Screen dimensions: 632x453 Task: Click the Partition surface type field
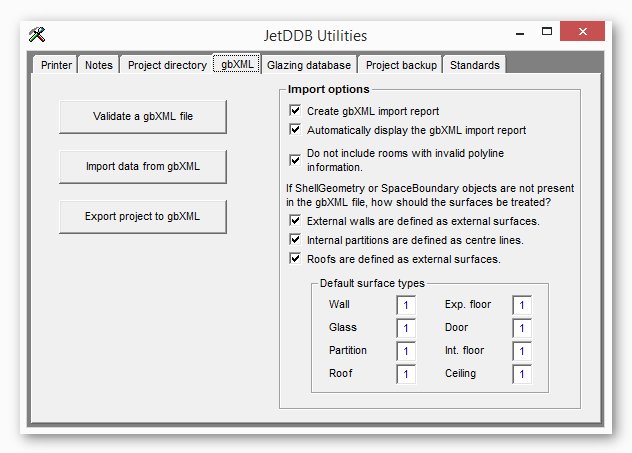tap(406, 351)
